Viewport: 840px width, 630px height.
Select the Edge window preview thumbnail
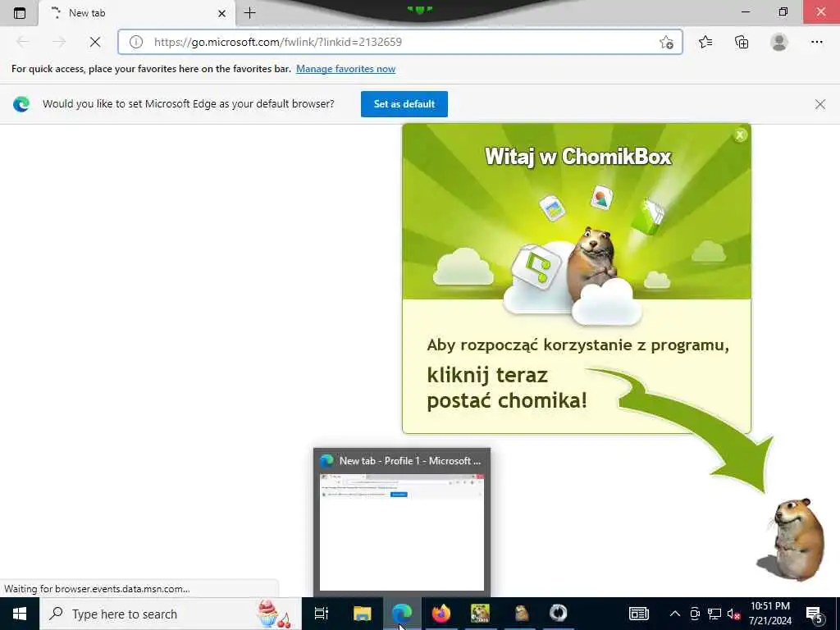[402, 532]
